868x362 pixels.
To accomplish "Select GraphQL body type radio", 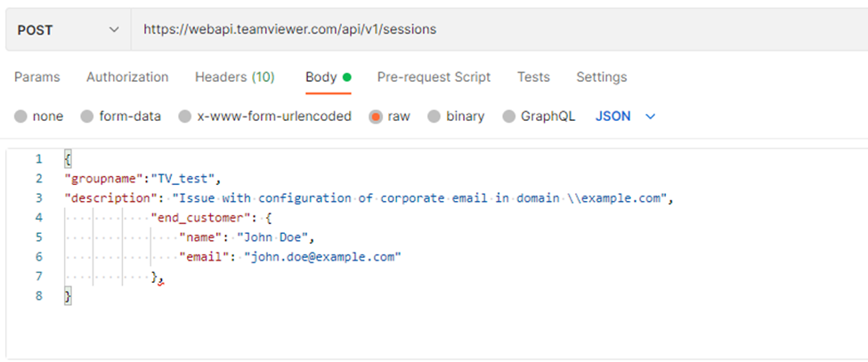I will click(509, 117).
